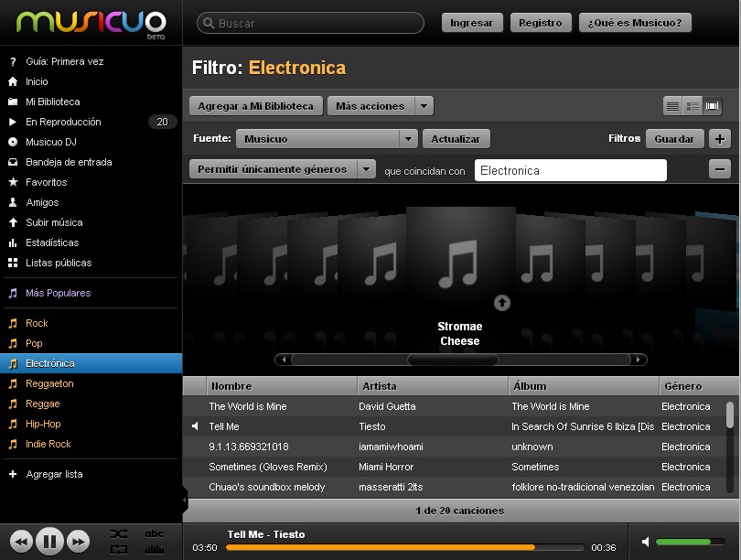Viewport: 741px width, 560px height.
Task: Skip to the next track
Action: point(78,542)
